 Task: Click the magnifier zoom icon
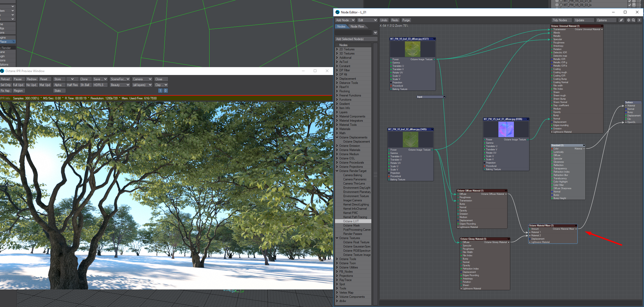[633, 20]
